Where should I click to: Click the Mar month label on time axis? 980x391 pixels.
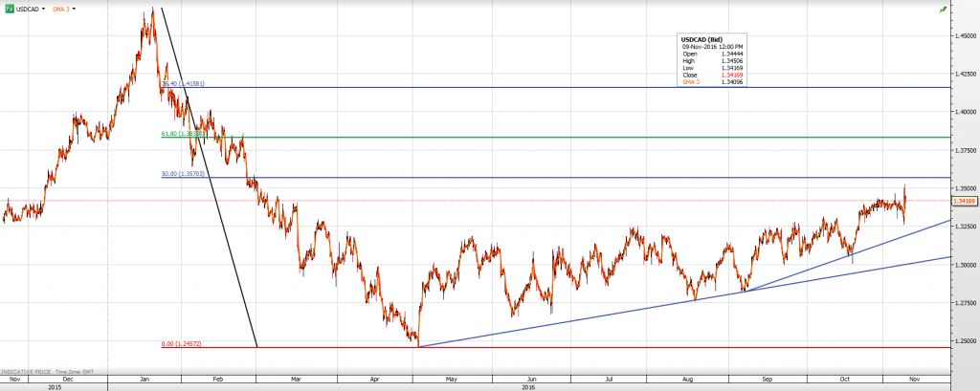coord(297,380)
